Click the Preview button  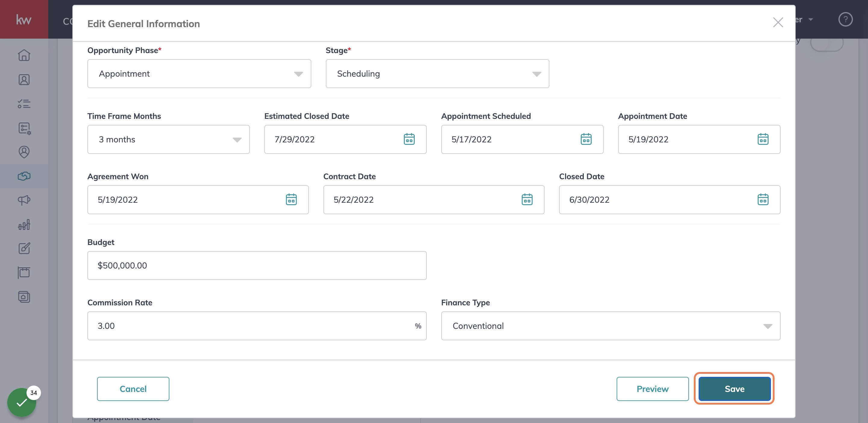pyautogui.click(x=652, y=389)
